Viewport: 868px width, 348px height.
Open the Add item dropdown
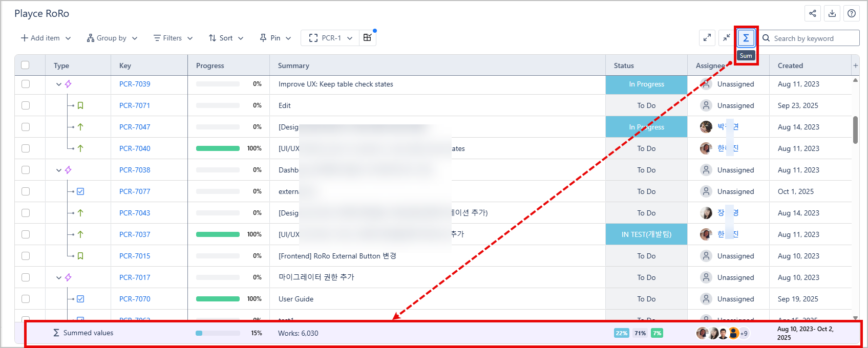(46, 38)
